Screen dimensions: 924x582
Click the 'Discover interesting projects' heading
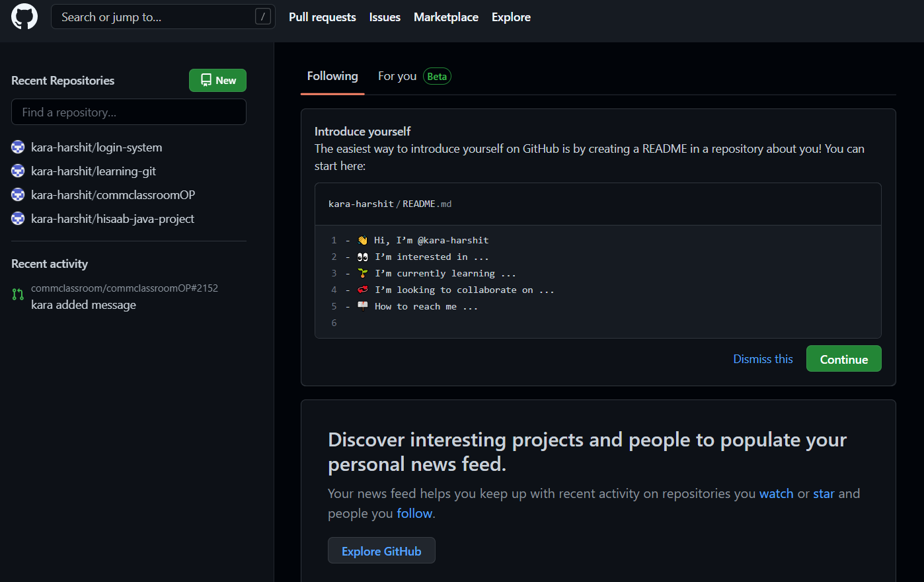point(587,452)
